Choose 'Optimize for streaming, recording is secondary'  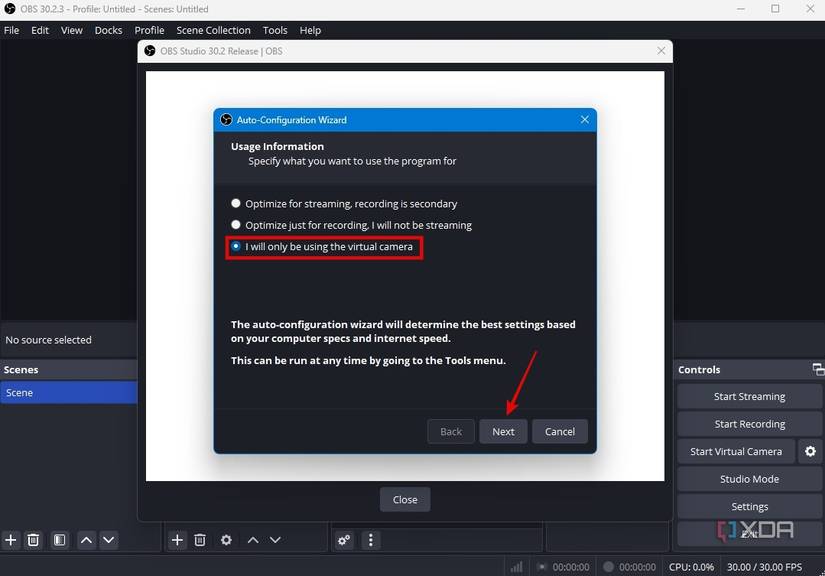(x=236, y=202)
